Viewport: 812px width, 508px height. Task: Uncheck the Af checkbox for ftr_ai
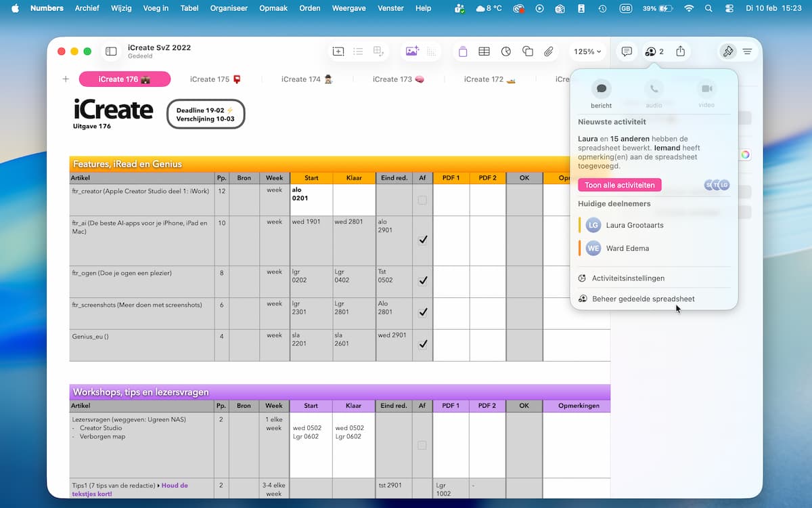422,240
